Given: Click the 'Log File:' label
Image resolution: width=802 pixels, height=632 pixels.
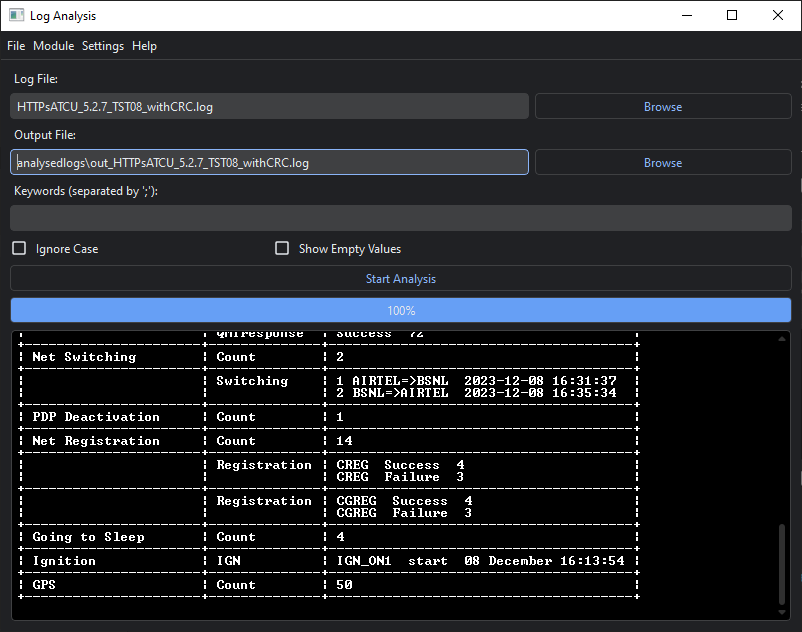Looking at the screenshot, I should [36, 79].
